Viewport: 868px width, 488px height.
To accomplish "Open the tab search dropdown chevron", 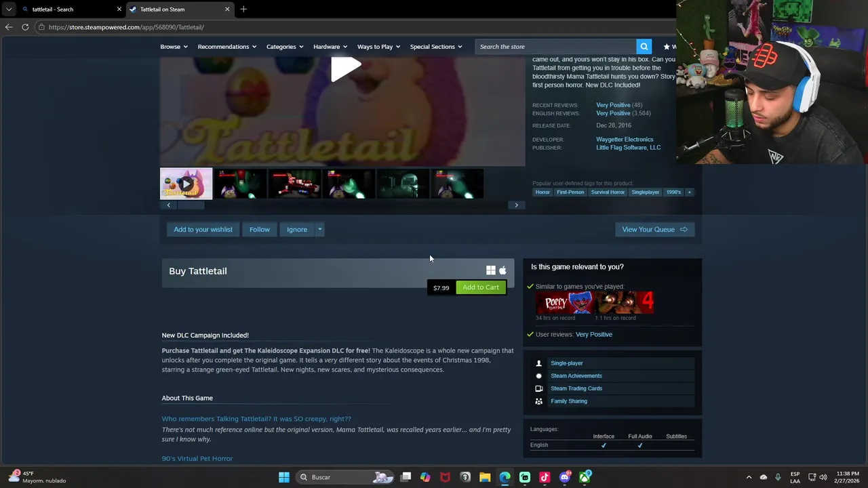I will point(9,9).
